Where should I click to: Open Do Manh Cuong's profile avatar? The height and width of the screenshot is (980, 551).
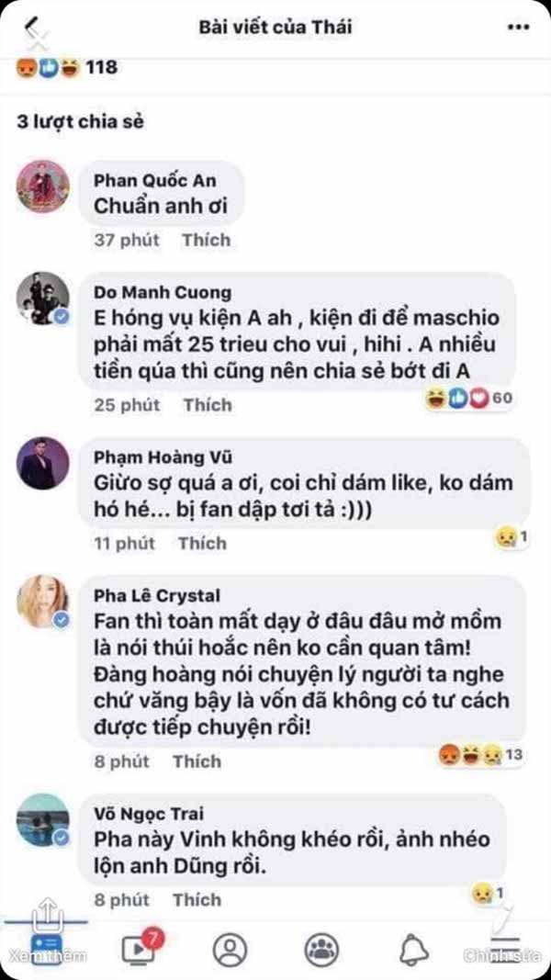pos(43,298)
